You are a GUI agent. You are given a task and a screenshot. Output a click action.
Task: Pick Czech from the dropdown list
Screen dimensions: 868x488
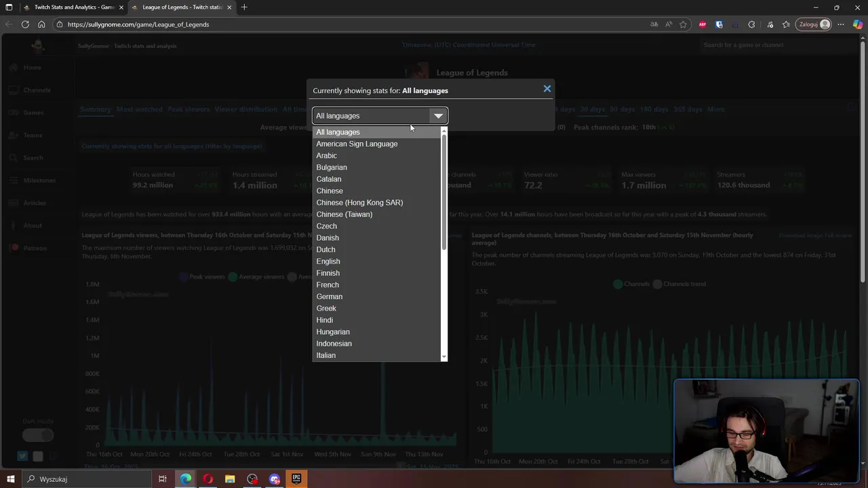[x=376, y=226]
